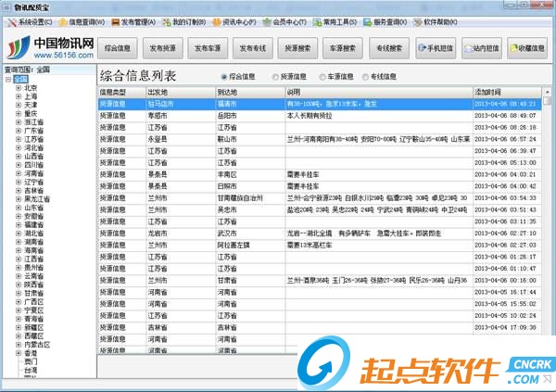This screenshot has height=392, width=556.
Task: Click the 综合信息 toolbar button
Action: pos(118,48)
